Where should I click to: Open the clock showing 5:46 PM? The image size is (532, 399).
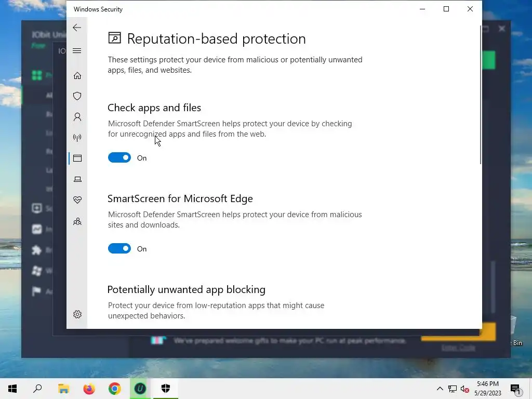point(487,389)
